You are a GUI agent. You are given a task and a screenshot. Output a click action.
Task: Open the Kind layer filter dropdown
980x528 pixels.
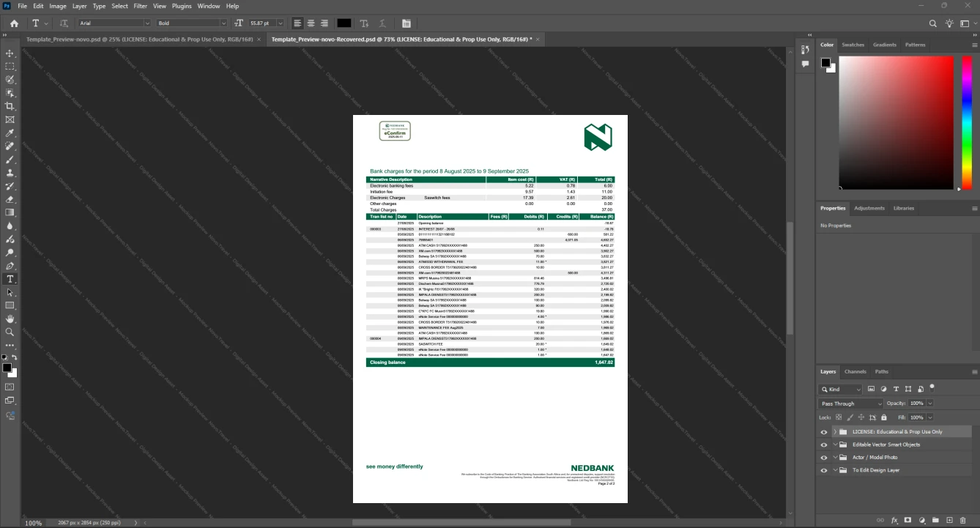(x=841, y=389)
